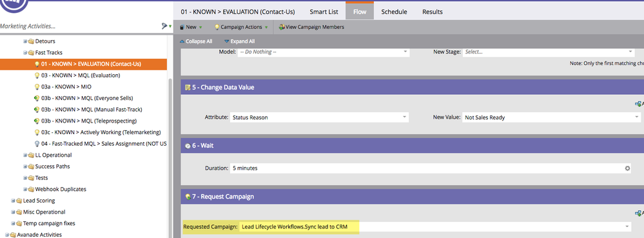Click the Expand All arrow icon
This screenshot has width=644, height=238.
[227, 41]
